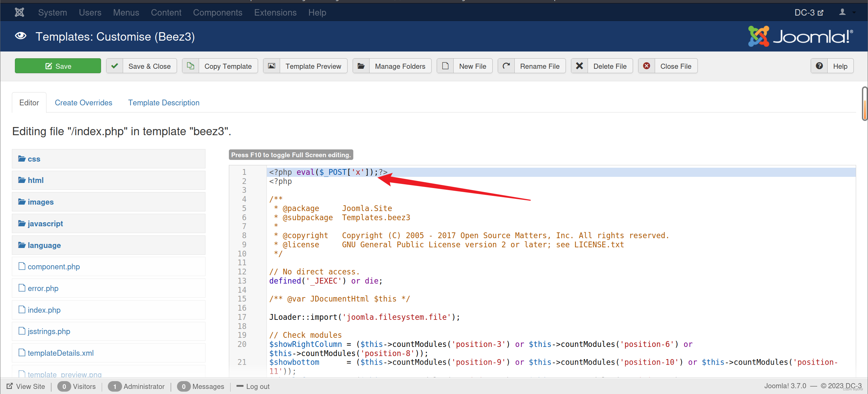Image resolution: width=868 pixels, height=394 pixels.
Task: Click the Template Preview image icon
Action: [272, 66]
